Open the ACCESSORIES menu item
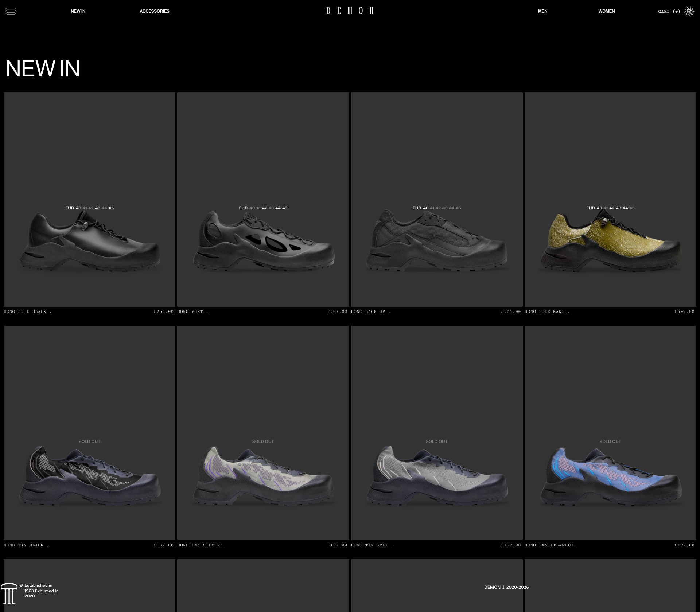Image resolution: width=700 pixels, height=612 pixels. pyautogui.click(x=155, y=11)
